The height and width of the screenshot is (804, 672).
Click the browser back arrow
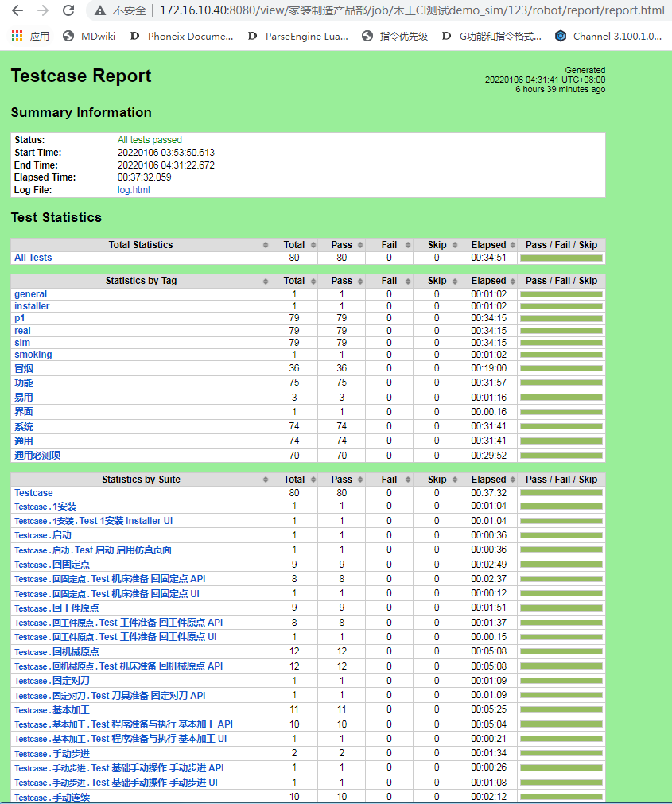[x=17, y=10]
